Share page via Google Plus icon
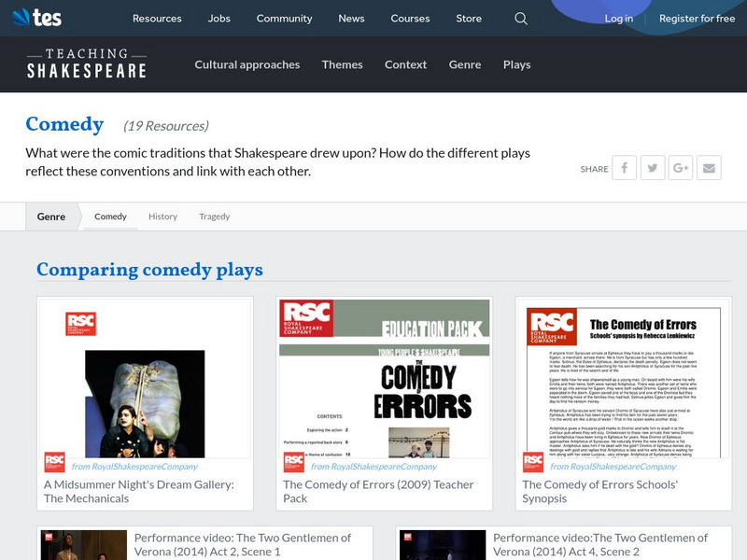The image size is (747, 560). point(681,168)
